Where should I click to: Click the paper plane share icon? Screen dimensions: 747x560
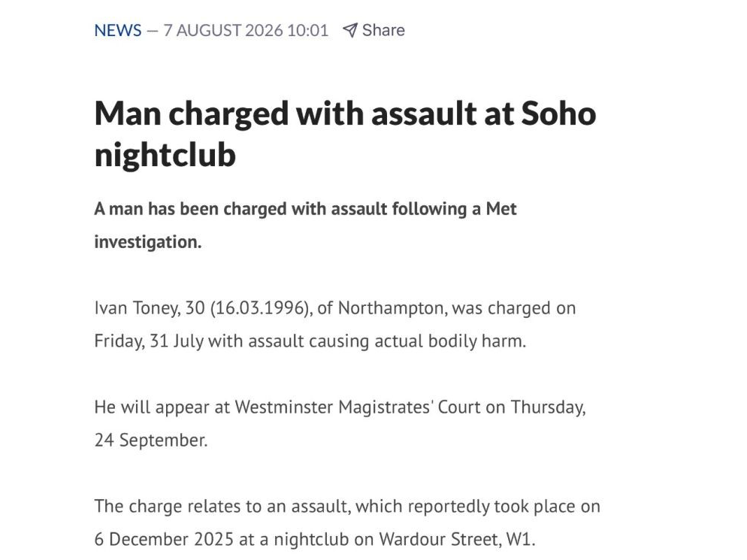[349, 31]
